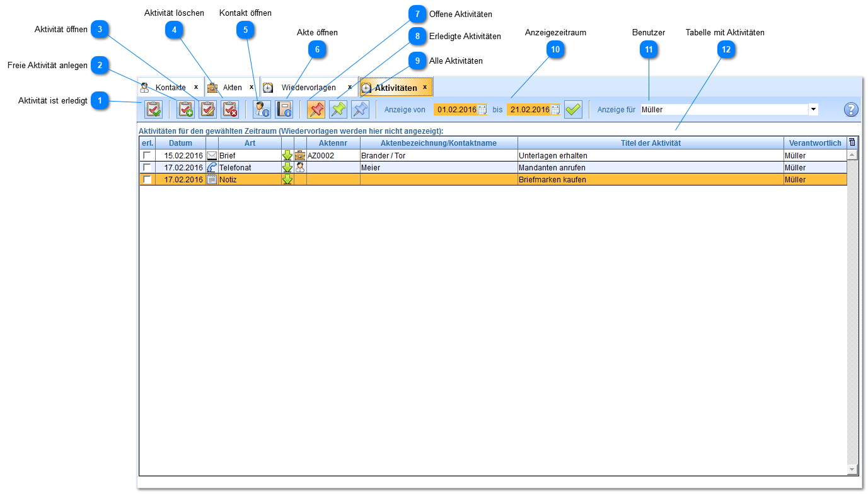Click green arrow in Brief row
Screen dimensions: 868x494
(x=287, y=155)
